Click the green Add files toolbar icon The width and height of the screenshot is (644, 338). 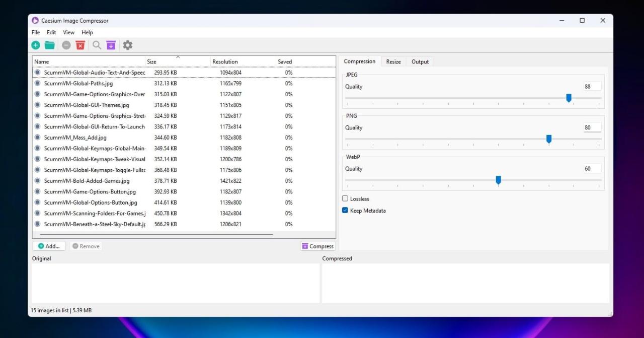click(36, 45)
